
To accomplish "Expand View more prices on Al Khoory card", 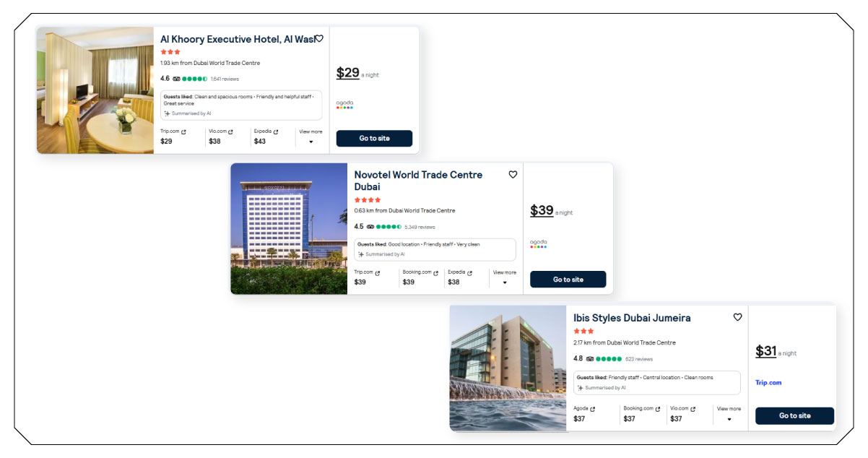I will (311, 141).
